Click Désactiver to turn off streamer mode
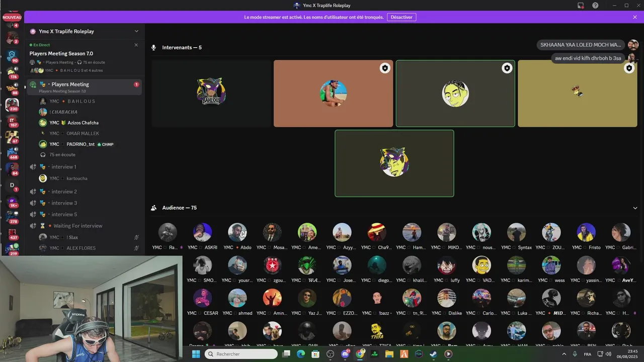 pos(401,17)
